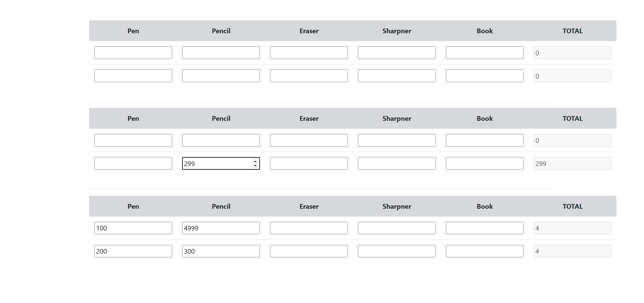Viewport: 644px width, 303px height.
Task: Click the TOTAL column header of the middle table
Action: pos(573,118)
